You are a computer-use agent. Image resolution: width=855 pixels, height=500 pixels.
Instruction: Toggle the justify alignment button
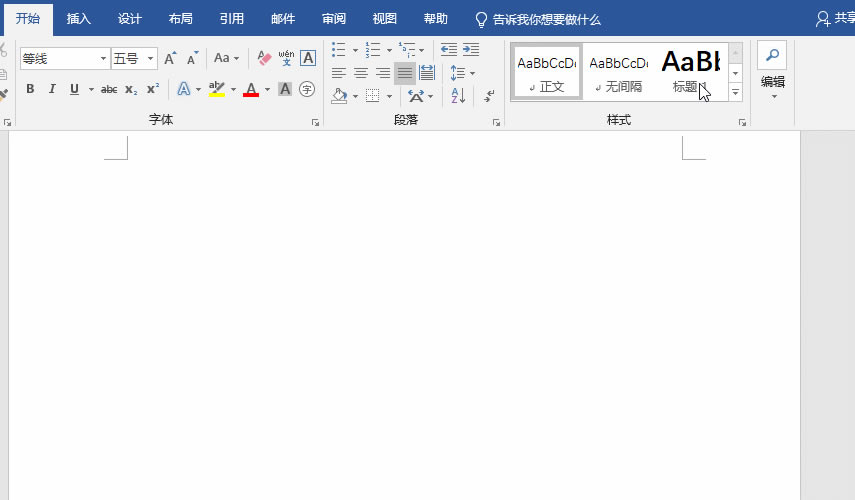coord(405,73)
